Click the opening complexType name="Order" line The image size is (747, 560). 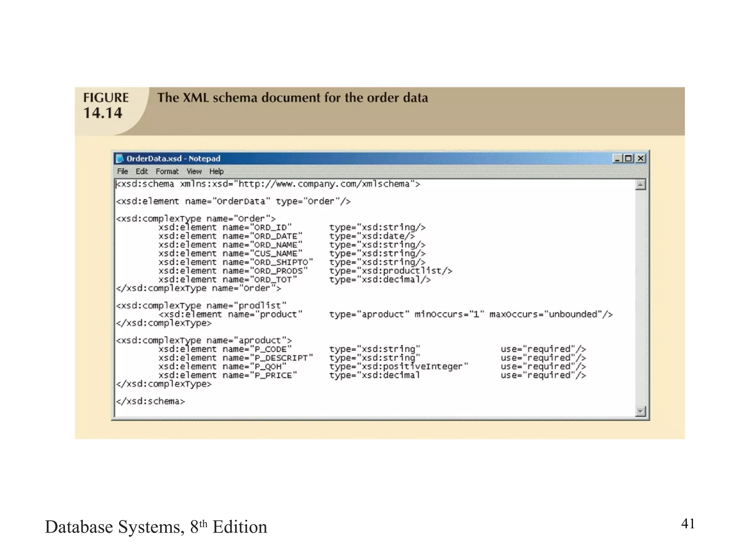pyautogui.click(x=196, y=219)
